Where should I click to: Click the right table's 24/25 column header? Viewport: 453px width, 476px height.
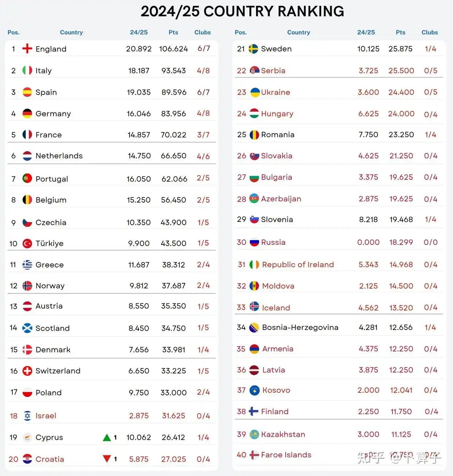point(366,32)
